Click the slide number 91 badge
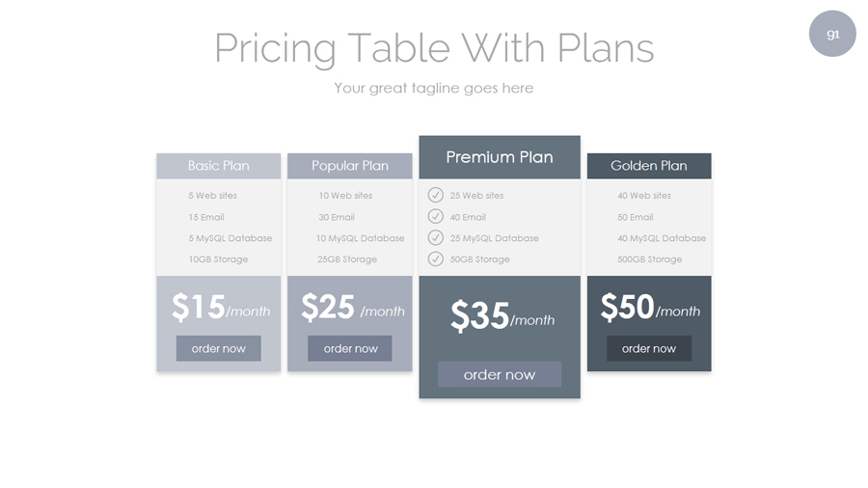This screenshot has height=488, width=868. coord(832,34)
